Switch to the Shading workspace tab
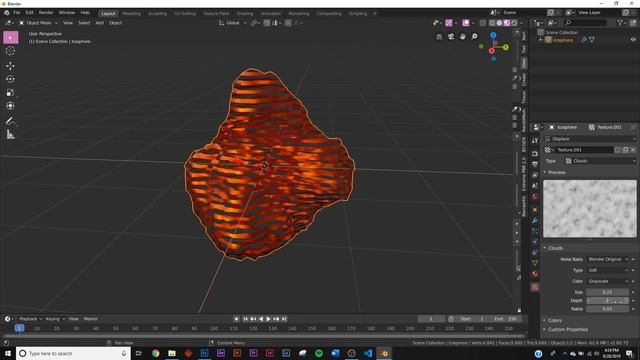This screenshot has width=640, height=360. point(244,13)
